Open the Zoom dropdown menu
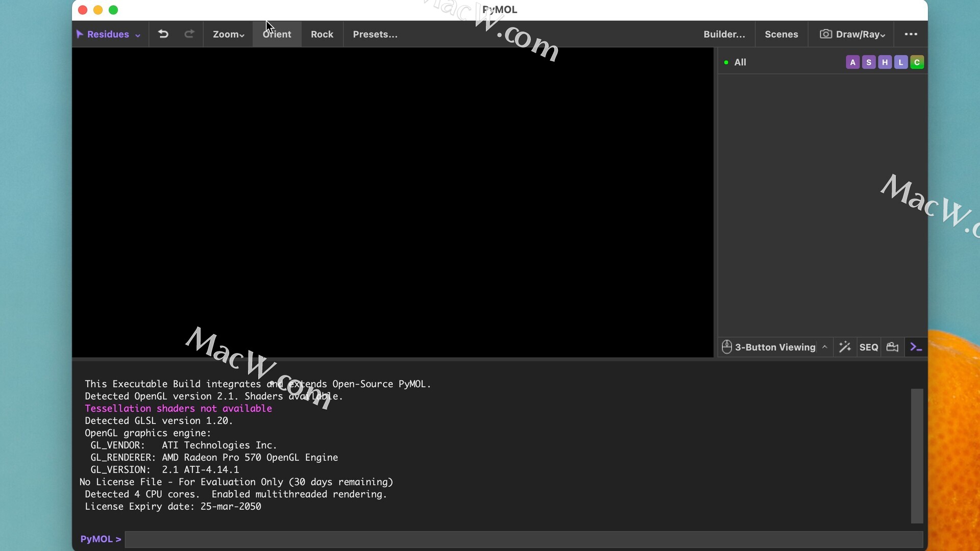This screenshot has width=980, height=551. pyautogui.click(x=228, y=34)
